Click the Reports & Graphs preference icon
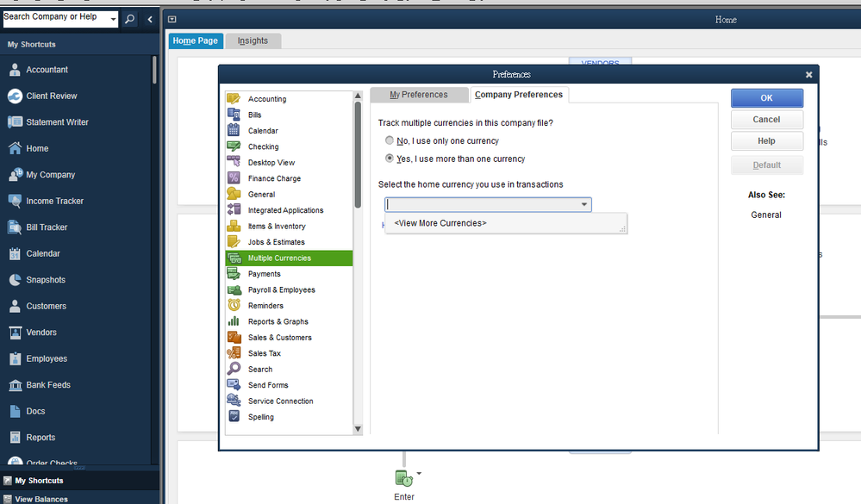Viewport: 861px width, 504px height. tap(234, 321)
